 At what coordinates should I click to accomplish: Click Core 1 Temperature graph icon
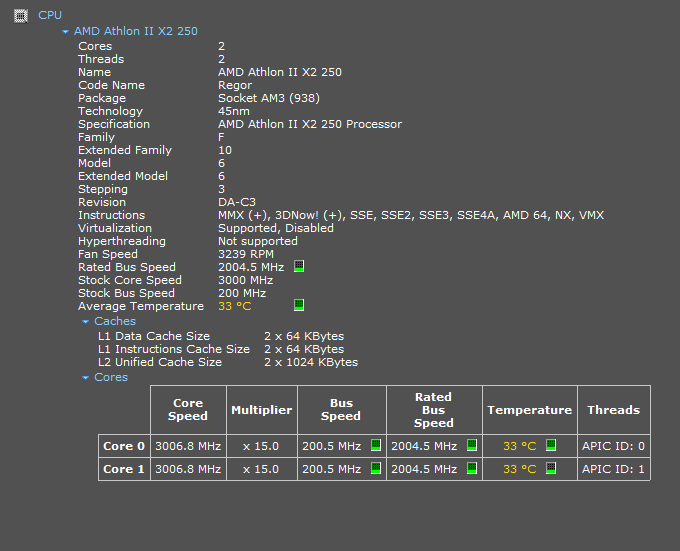click(x=551, y=468)
